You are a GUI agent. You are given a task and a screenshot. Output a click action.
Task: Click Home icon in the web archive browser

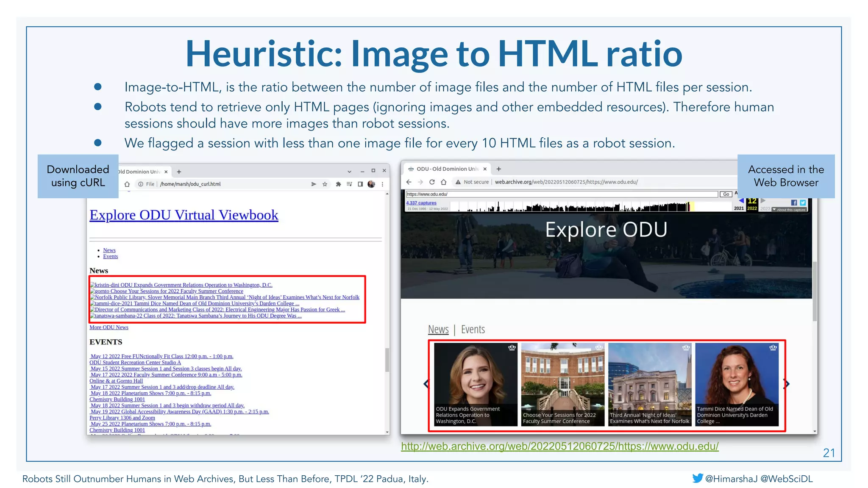pyautogui.click(x=444, y=182)
